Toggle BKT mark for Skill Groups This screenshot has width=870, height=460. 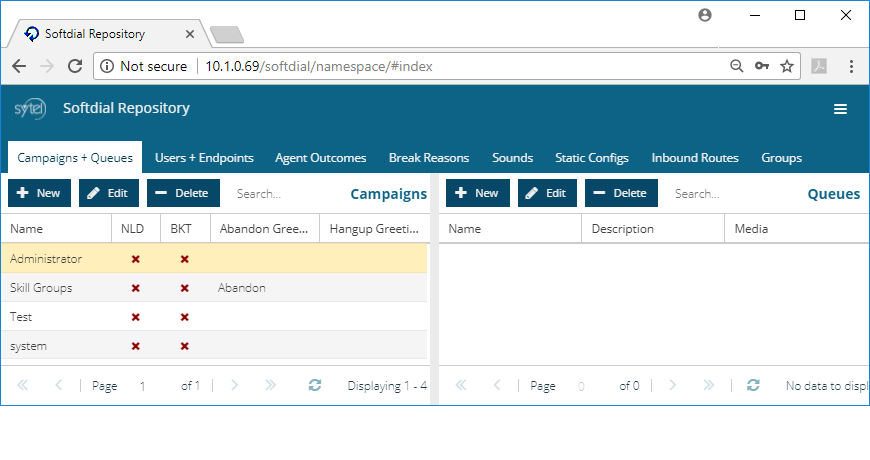point(185,288)
